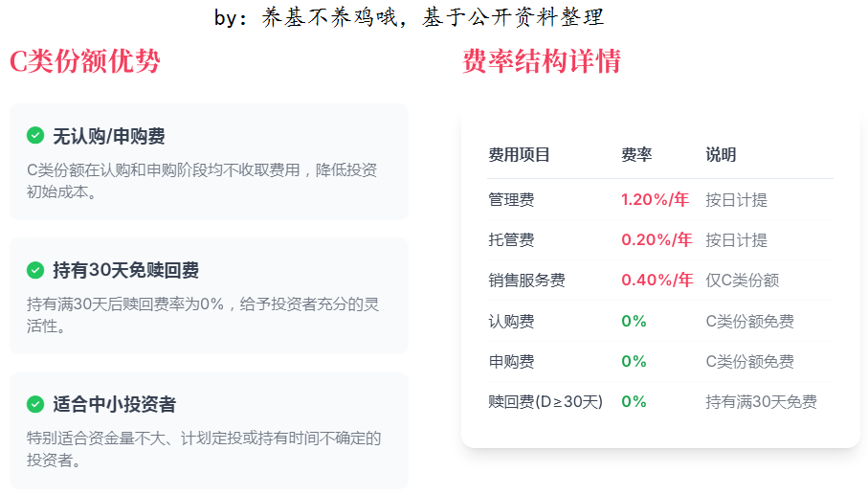Click the 费率 column header

coord(636,154)
